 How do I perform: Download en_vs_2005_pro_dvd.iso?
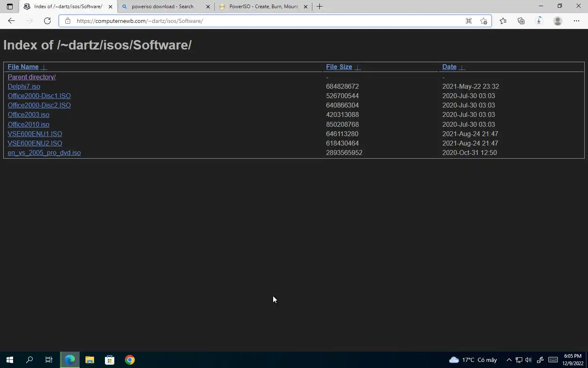tap(44, 153)
